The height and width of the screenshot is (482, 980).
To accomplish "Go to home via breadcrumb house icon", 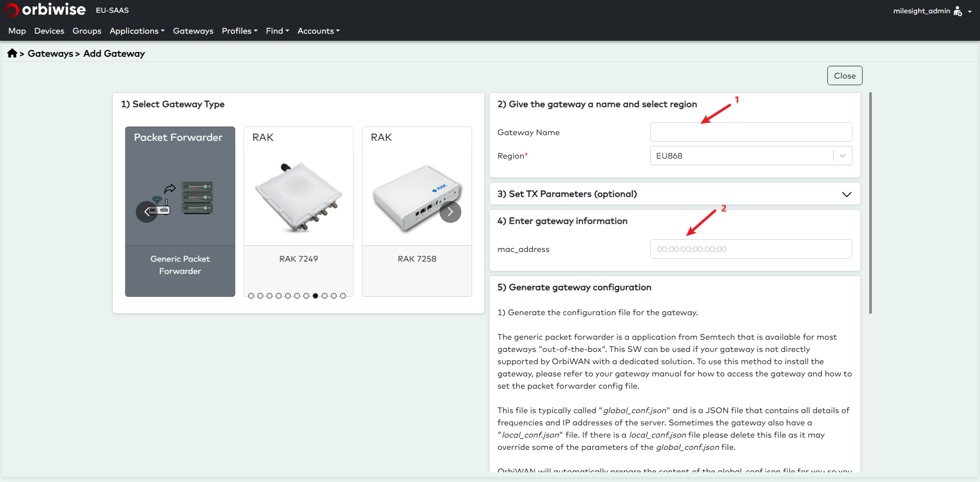I will coord(12,53).
